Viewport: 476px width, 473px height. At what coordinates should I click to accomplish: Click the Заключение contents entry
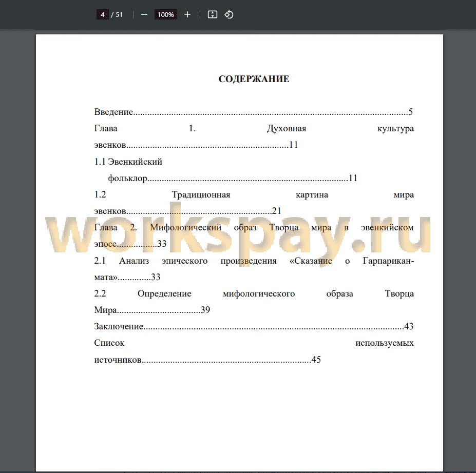(x=254, y=326)
